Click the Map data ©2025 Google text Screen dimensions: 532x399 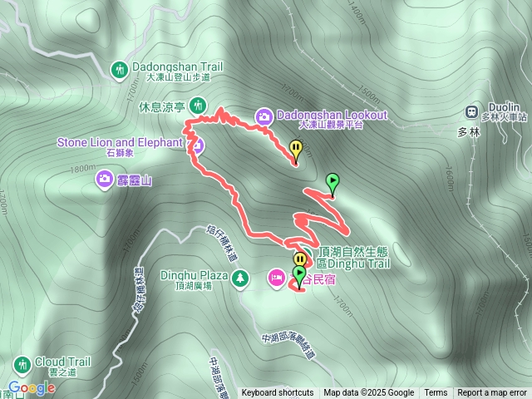[369, 393]
